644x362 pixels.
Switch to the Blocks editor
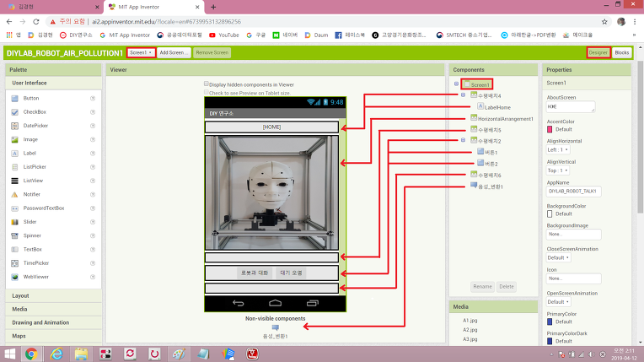(622, 52)
